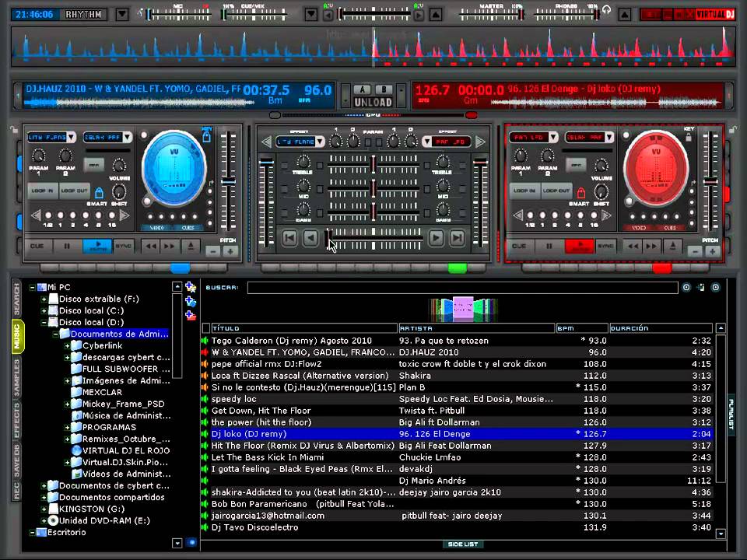Open dropdown arrow next to RHYTHM

pyautogui.click(x=122, y=14)
